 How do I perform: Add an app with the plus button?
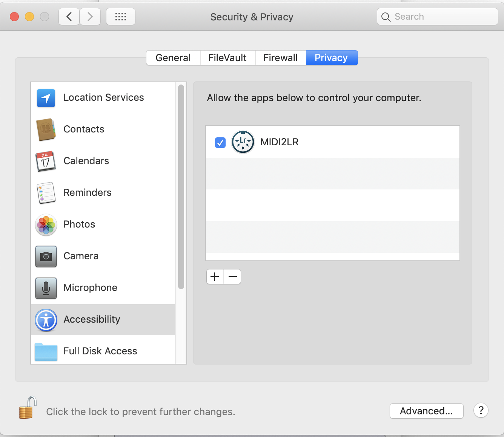pyautogui.click(x=215, y=277)
